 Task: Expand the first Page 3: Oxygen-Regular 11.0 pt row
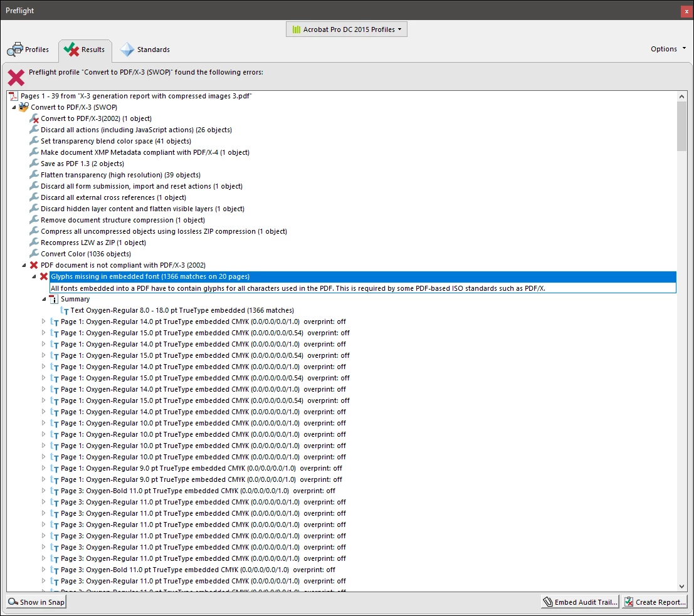(x=43, y=502)
